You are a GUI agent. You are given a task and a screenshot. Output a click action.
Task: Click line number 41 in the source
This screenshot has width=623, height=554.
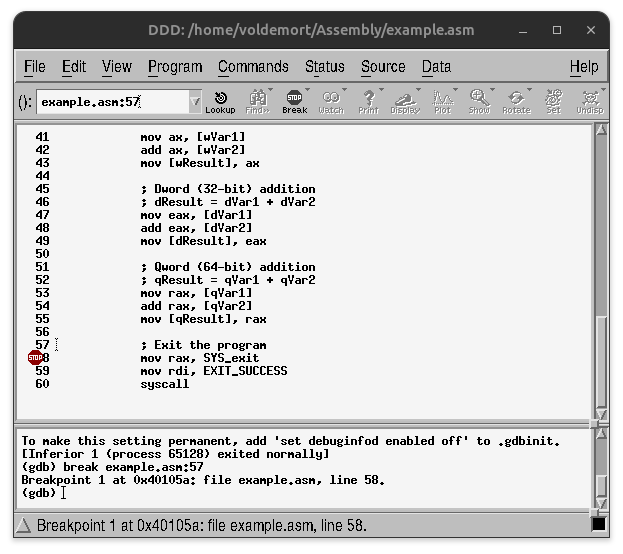(43, 137)
